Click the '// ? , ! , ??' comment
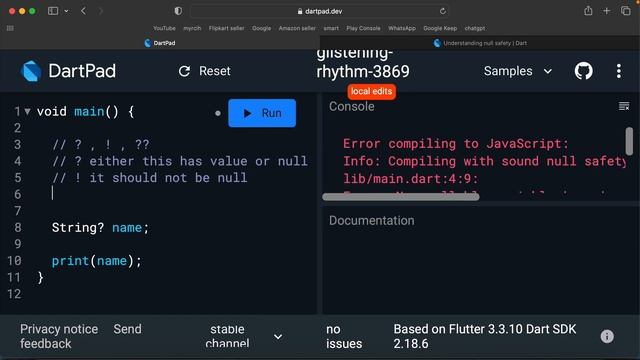The image size is (640, 360). pyautogui.click(x=101, y=144)
